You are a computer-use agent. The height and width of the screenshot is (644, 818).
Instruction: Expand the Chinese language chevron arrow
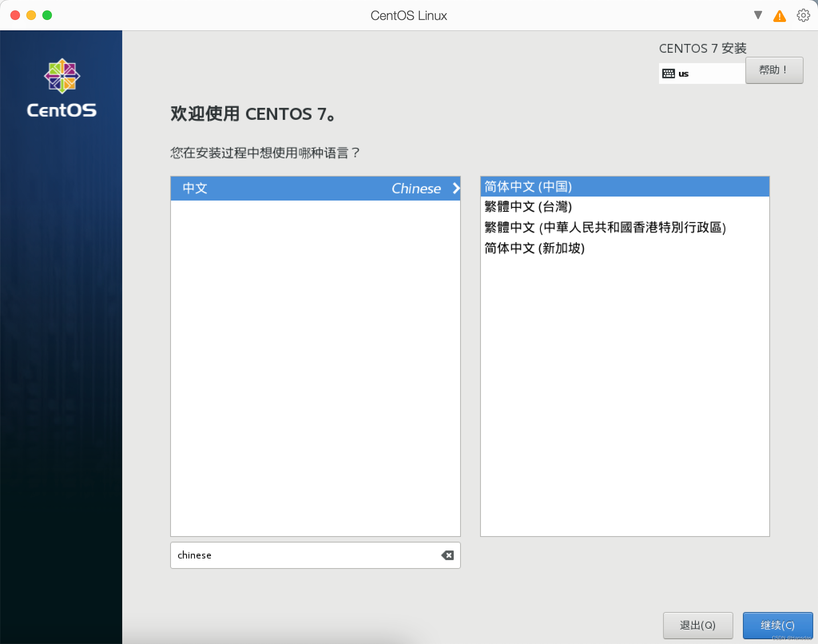456,188
